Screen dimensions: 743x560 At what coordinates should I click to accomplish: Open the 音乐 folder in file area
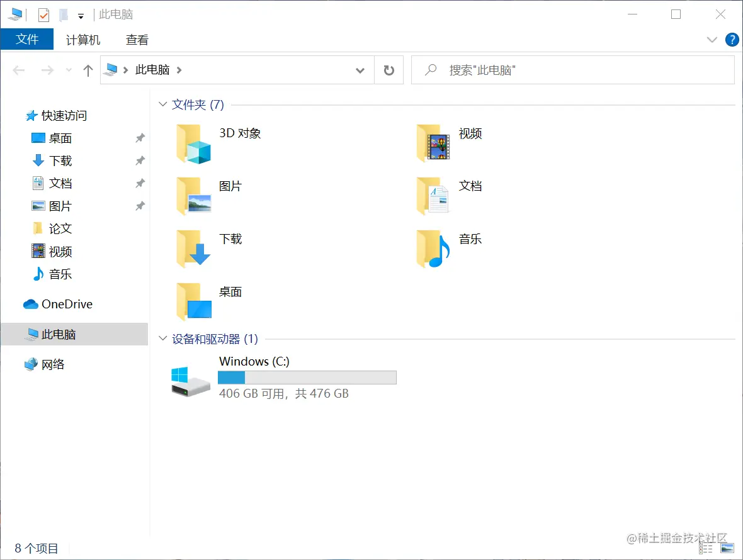click(x=432, y=249)
